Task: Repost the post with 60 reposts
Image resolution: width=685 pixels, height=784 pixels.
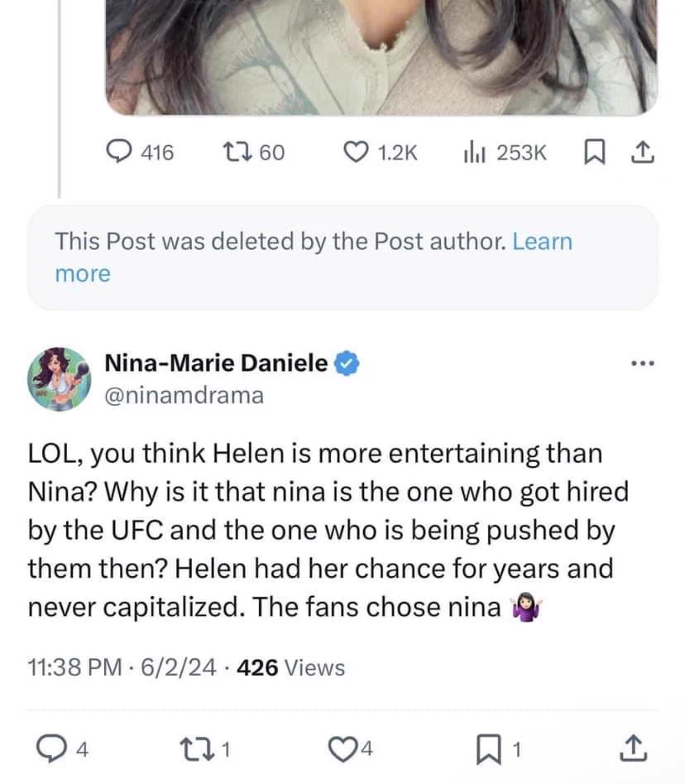Action: 254,152
